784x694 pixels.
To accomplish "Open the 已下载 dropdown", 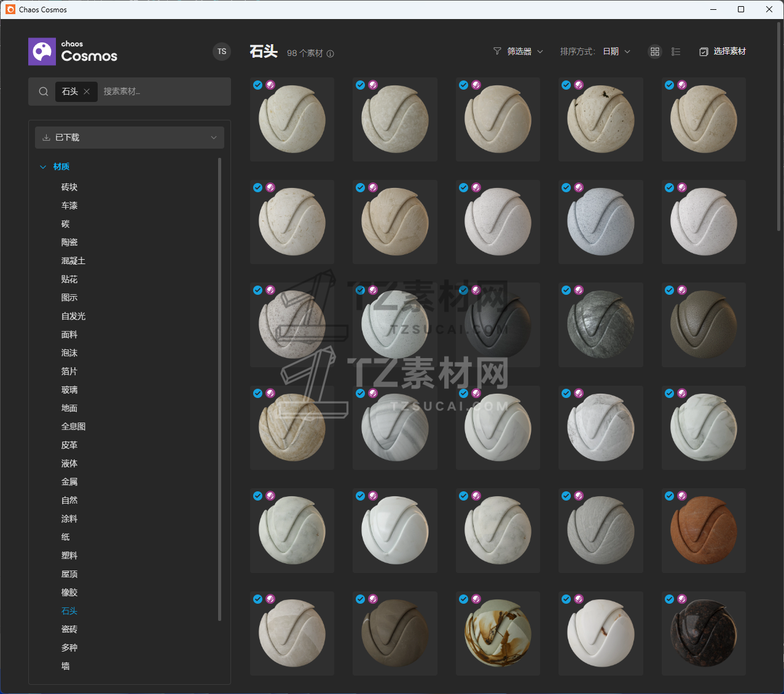I will pyautogui.click(x=130, y=138).
